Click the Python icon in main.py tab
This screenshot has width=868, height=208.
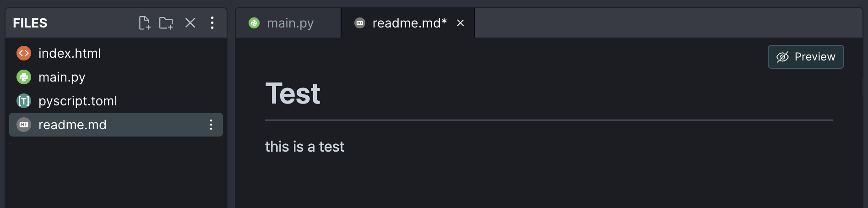254,23
